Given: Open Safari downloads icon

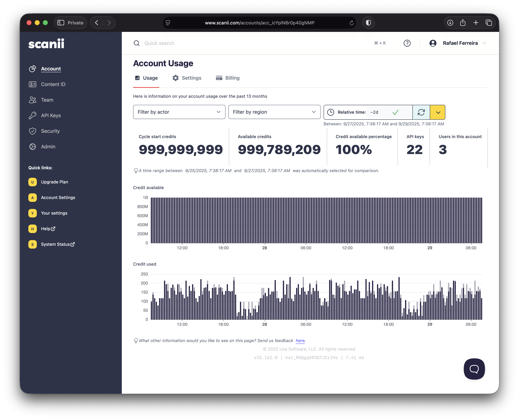Looking at the screenshot, I should point(450,23).
